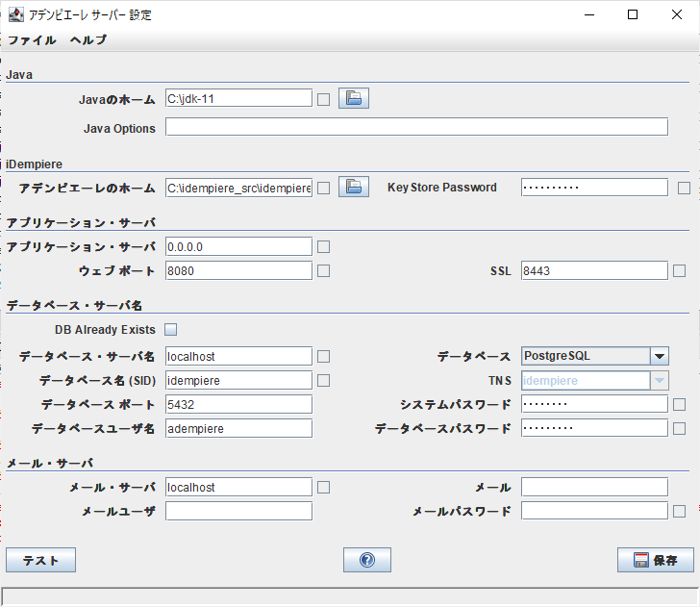Click the データベース ポート 5432 field
The image size is (700, 607).
[x=238, y=404]
